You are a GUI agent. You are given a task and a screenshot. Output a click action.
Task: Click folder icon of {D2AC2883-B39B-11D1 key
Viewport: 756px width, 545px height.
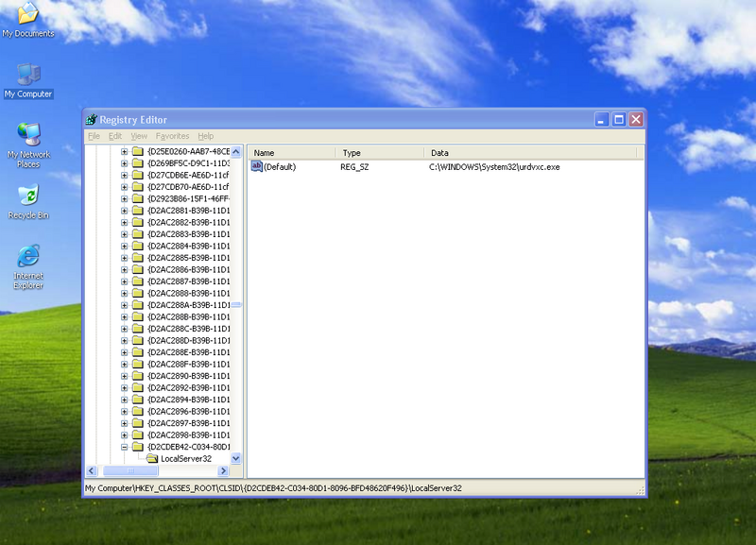point(138,233)
